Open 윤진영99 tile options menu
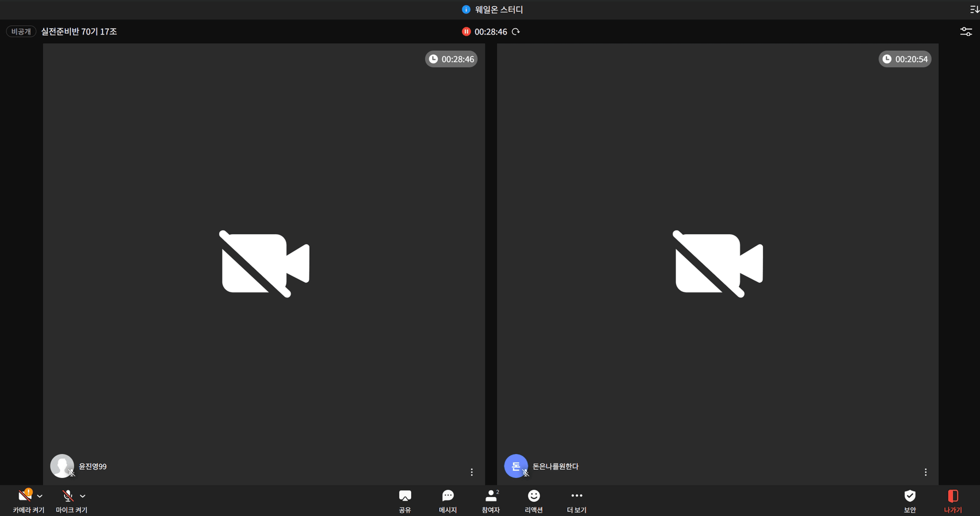Viewport: 980px width, 516px height. tap(472, 472)
